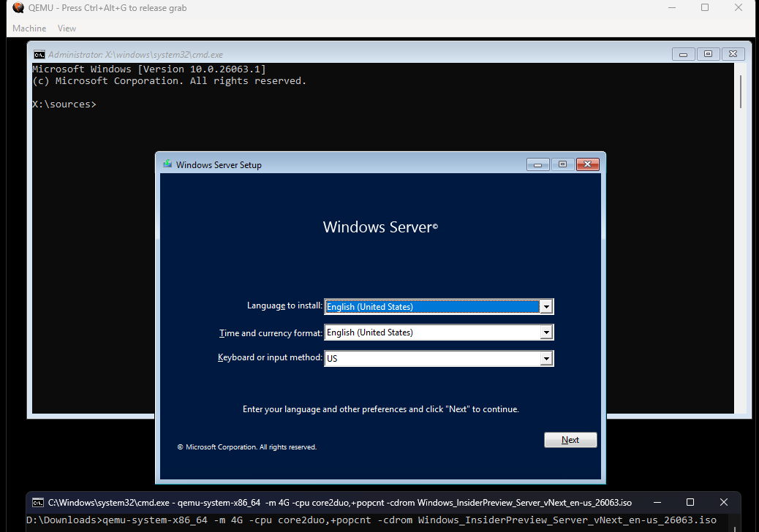This screenshot has width=759, height=532.
Task: Click the 'Microsoft Windows [Version 10.0.26063.1]' line
Action: [149, 69]
